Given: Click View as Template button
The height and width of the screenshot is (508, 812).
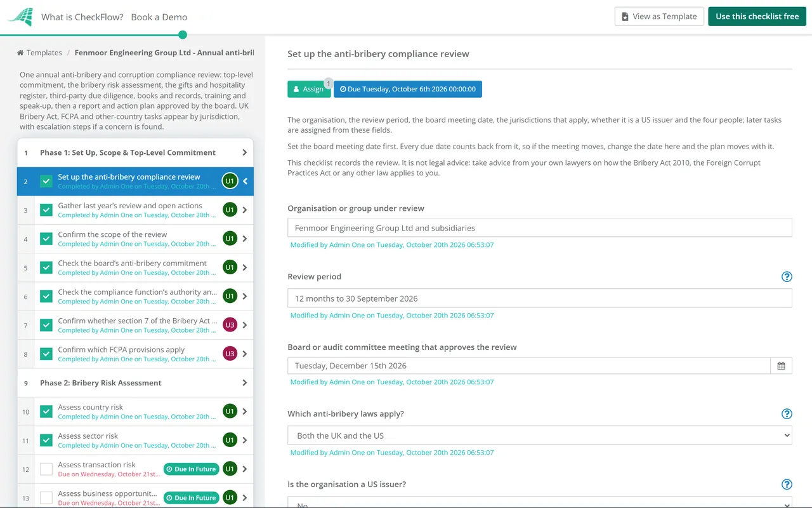Looking at the screenshot, I should tap(658, 17).
